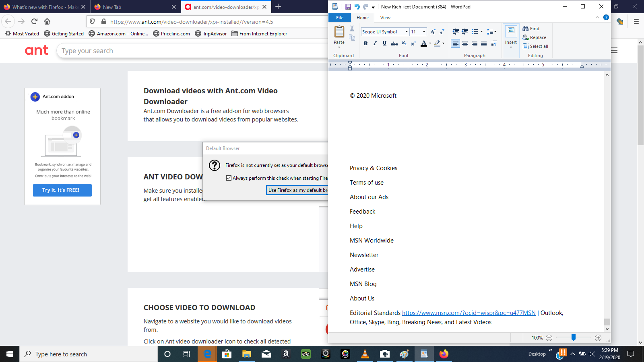The image size is (644, 362).
Task: Click the Copy icon in WordPad clipboard group
Action: (x=352, y=37)
